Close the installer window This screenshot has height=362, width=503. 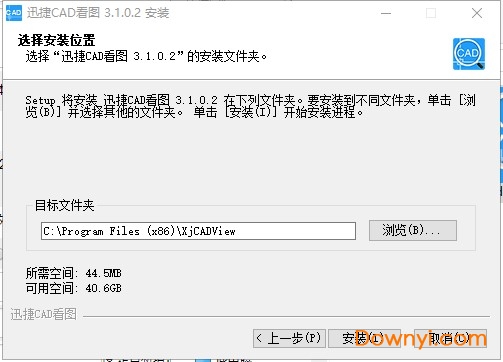coord(477,13)
